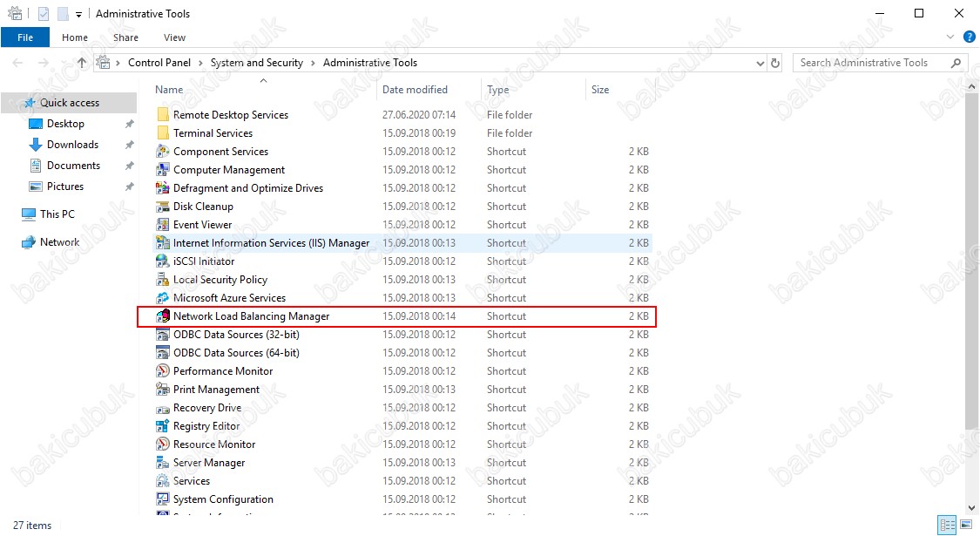Click the ODBC Data Sources (64-bit) icon

(x=163, y=353)
